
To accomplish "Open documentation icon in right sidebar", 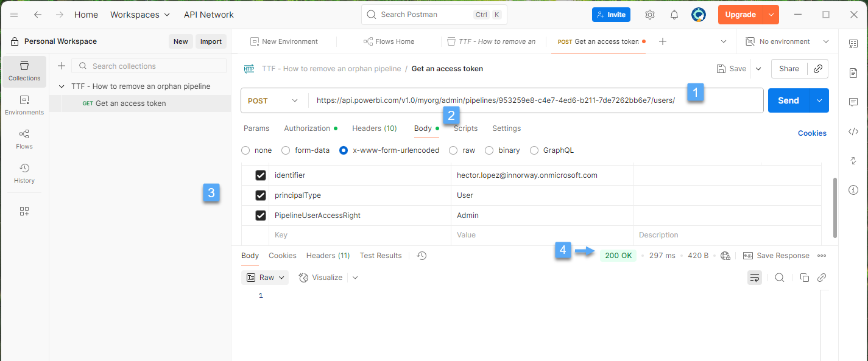I will click(853, 73).
